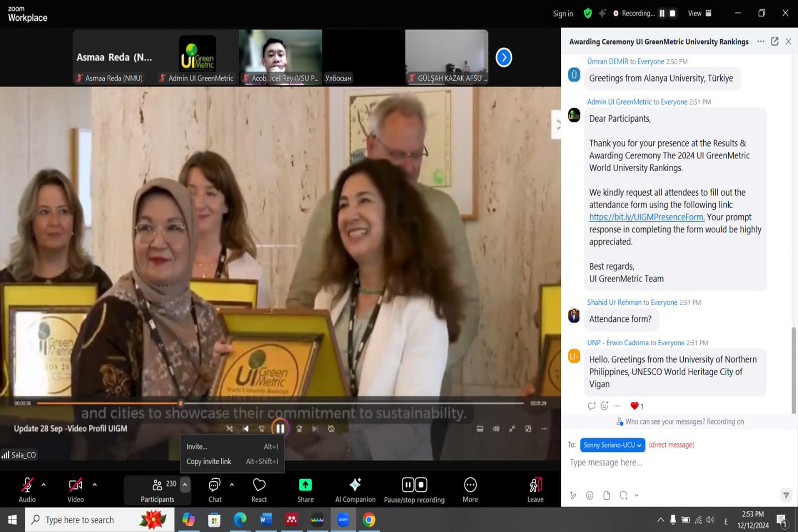The image size is (798, 532).
Task: Toggle the Chat panel button
Action: 215,490
